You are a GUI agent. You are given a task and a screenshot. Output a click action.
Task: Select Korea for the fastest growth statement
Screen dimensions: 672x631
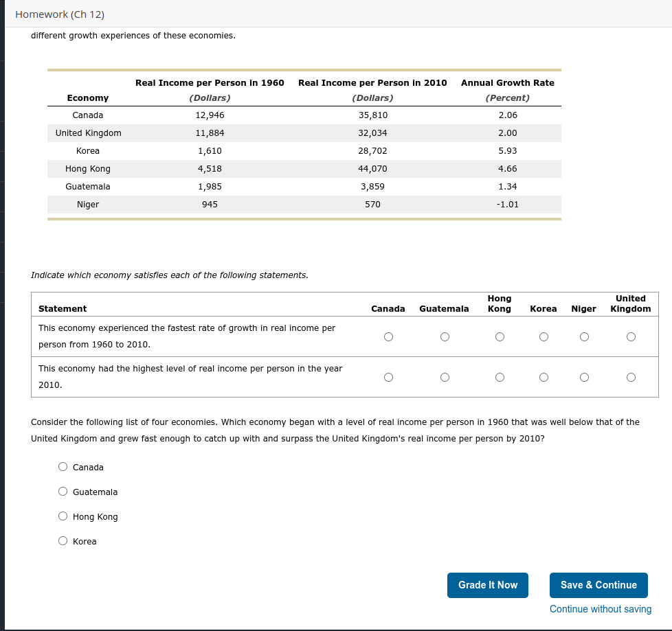point(544,336)
